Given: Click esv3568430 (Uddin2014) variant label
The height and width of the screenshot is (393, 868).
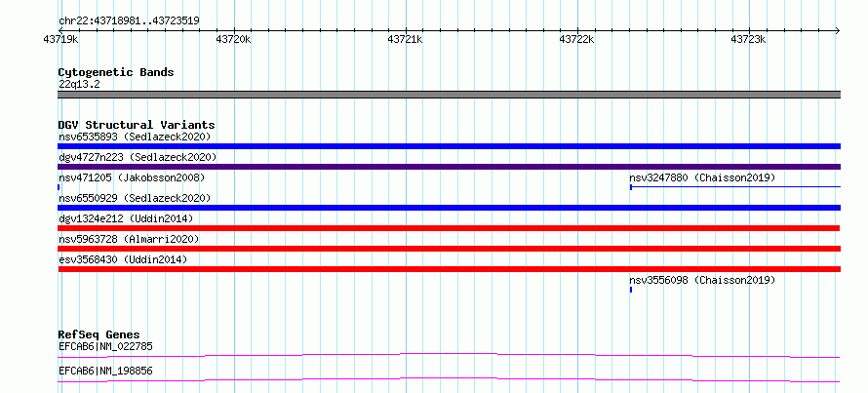Looking at the screenshot, I should [123, 259].
